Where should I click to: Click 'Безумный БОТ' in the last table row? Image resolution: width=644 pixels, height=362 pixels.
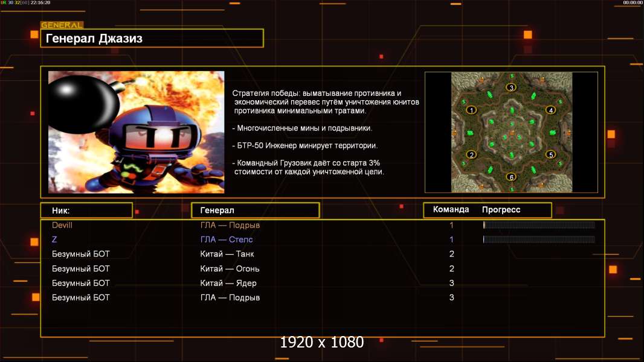(81, 297)
